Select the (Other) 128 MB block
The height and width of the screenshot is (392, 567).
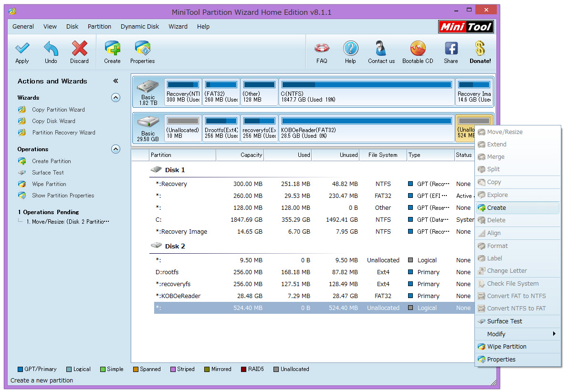[259, 92]
